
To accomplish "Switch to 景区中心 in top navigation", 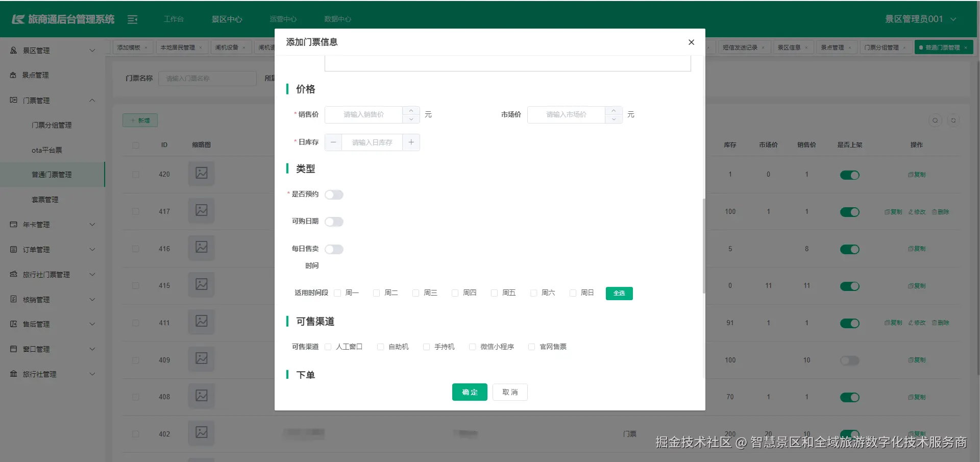I will 227,19.
